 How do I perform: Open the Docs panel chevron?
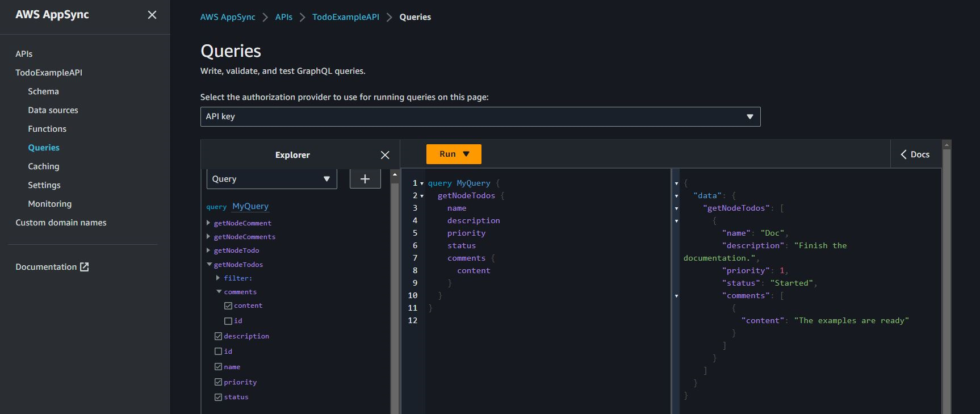coord(903,154)
